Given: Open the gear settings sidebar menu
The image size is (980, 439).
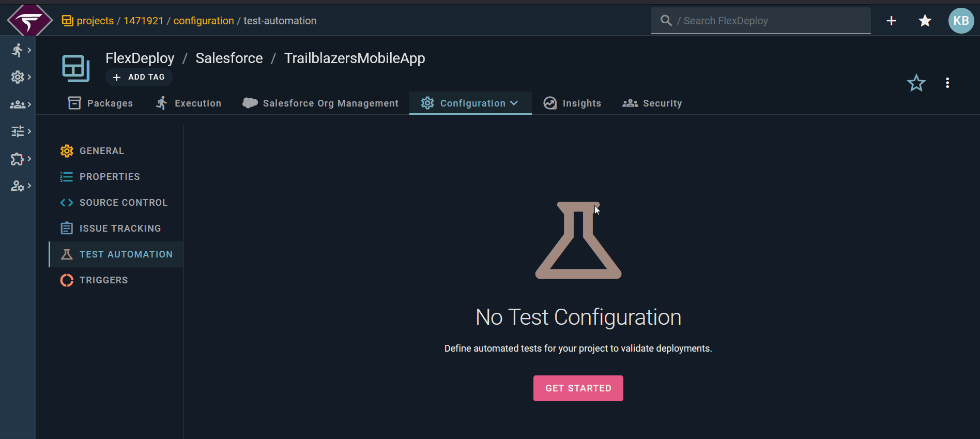Looking at the screenshot, I should [x=21, y=77].
